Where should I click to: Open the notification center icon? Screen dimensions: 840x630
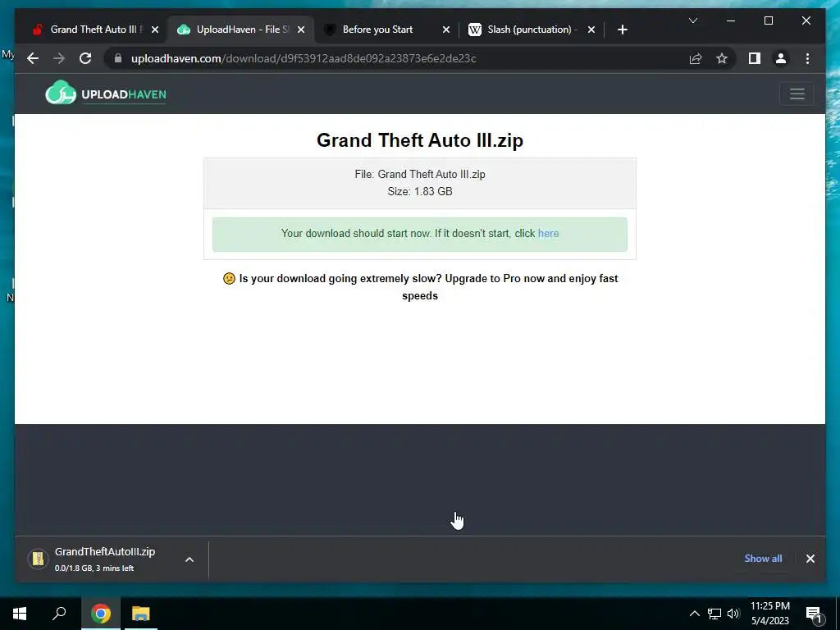[x=814, y=614]
